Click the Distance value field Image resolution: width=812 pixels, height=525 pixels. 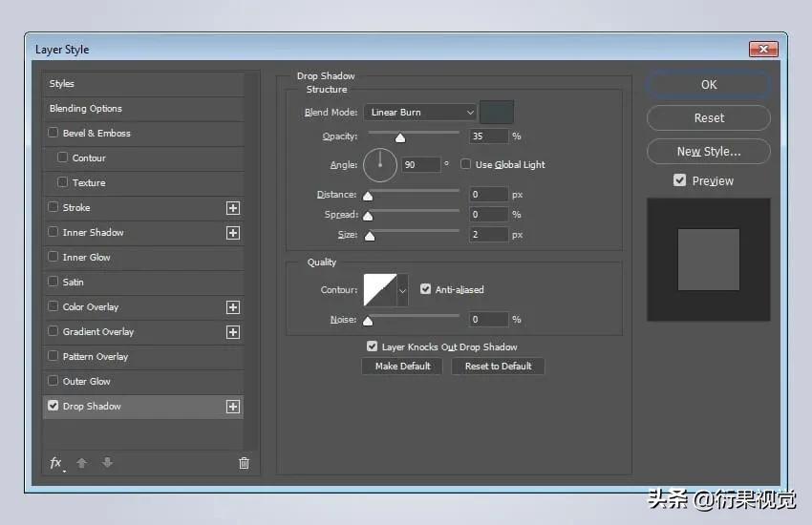point(488,195)
